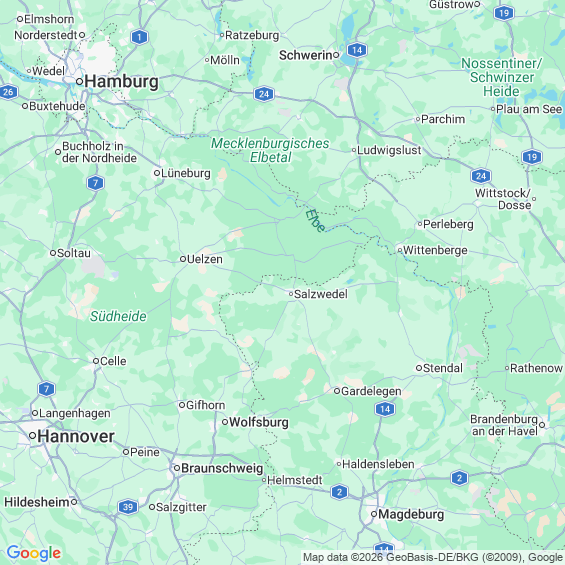Click the A26 highway shield near Buxtehude
Screen dimensions: 565x565
tap(8, 92)
